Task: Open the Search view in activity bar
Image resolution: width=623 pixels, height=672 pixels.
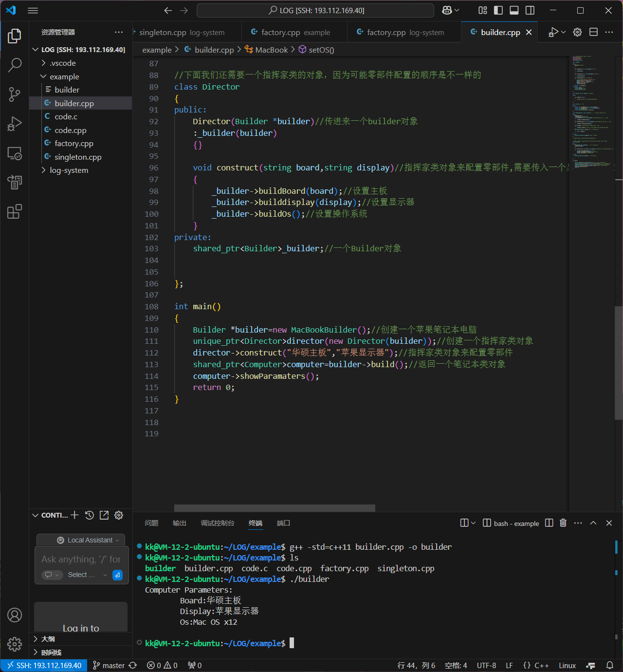Action: tap(15, 65)
